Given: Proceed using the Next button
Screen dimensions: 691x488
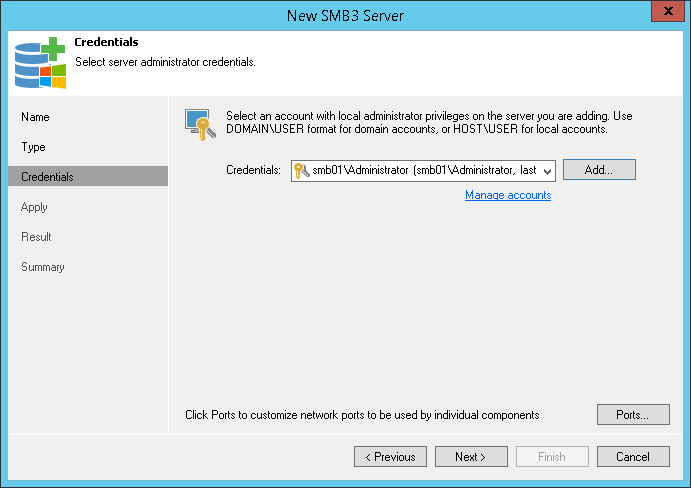Looking at the screenshot, I should tap(471, 457).
